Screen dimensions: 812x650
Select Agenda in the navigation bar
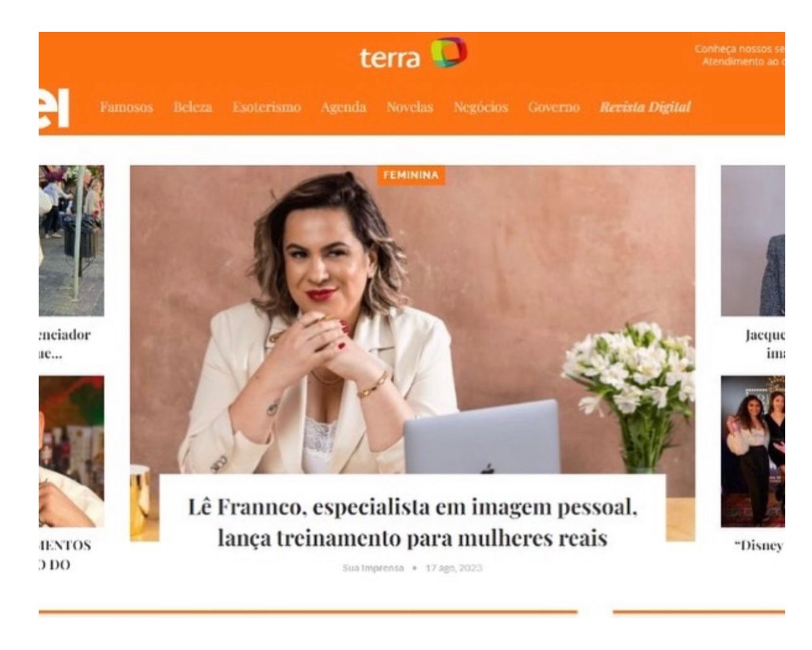point(344,107)
